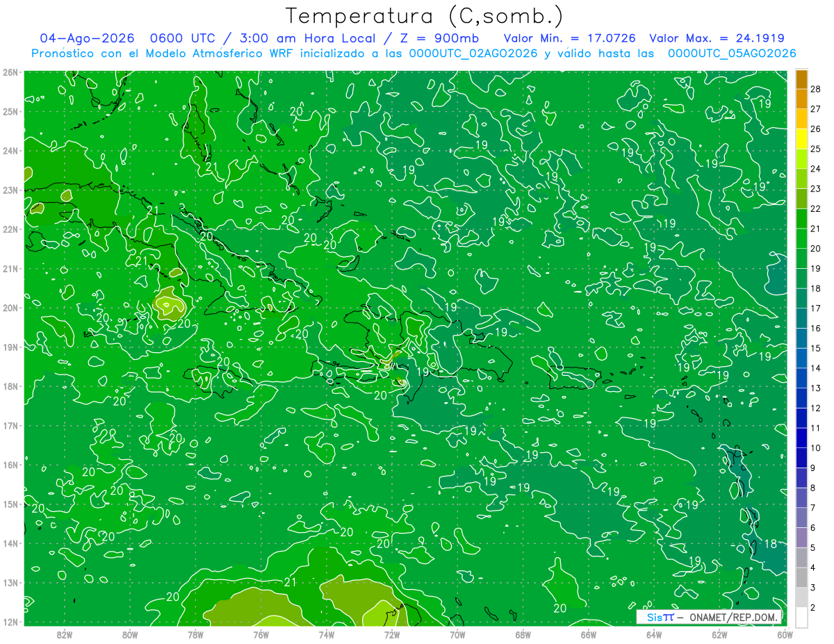Click the '78W' longitude axis label
Image resolution: width=834 pixels, height=644 pixels.
(195, 634)
